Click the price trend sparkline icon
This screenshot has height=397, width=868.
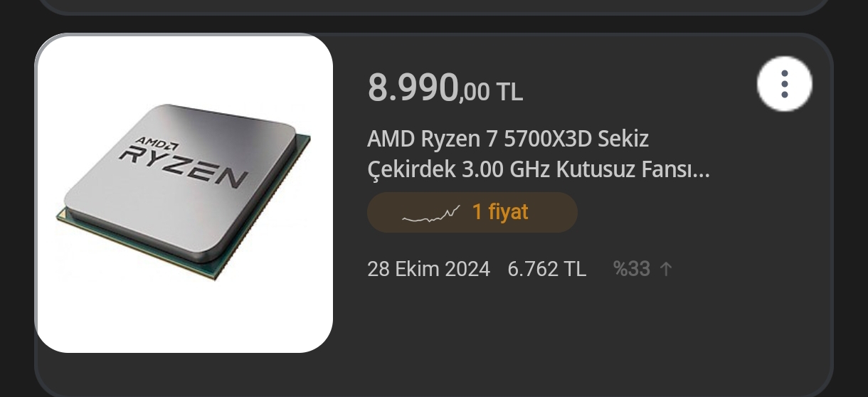pos(431,213)
